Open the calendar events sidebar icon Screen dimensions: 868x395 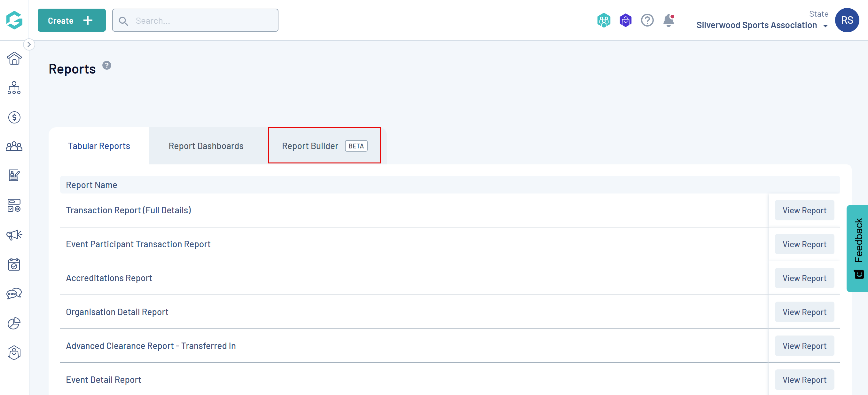tap(14, 264)
